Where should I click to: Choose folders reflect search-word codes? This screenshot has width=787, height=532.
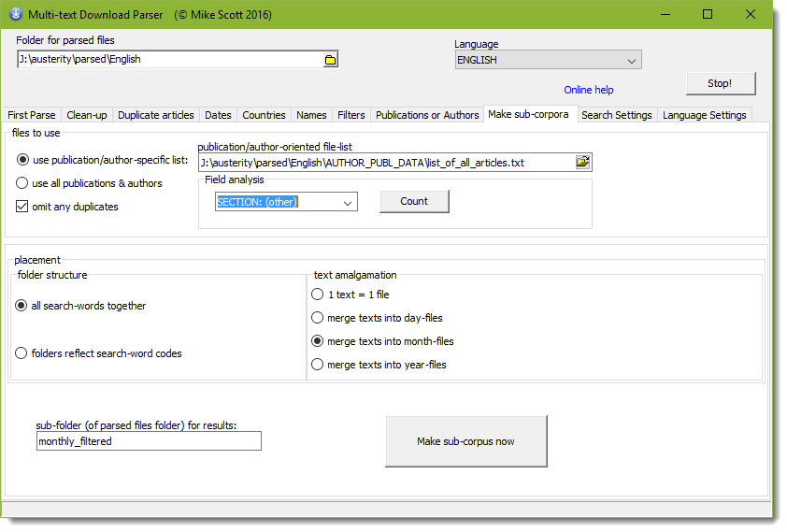point(22,353)
